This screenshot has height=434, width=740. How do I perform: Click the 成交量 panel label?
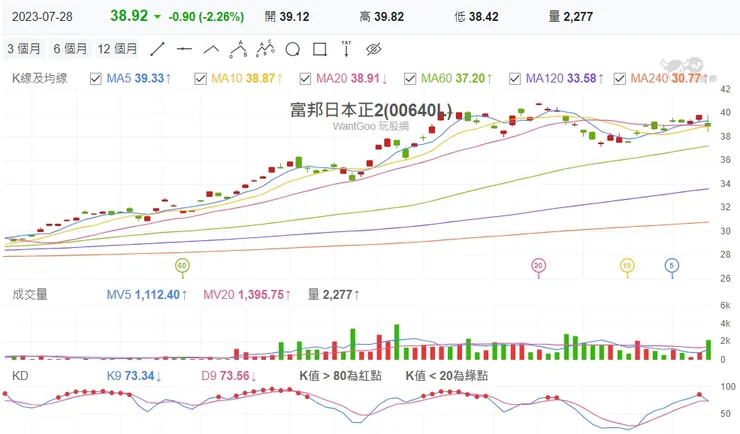tap(30, 294)
